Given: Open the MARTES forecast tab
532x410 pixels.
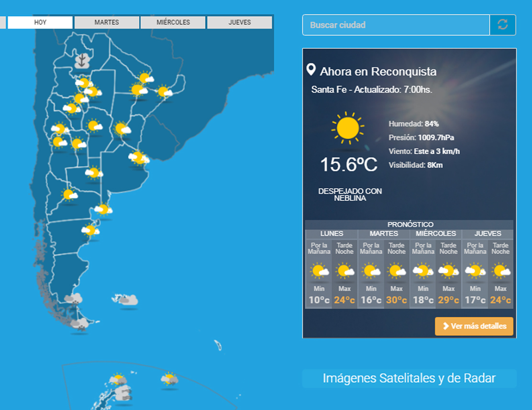Looking at the screenshot, I should 107,23.
